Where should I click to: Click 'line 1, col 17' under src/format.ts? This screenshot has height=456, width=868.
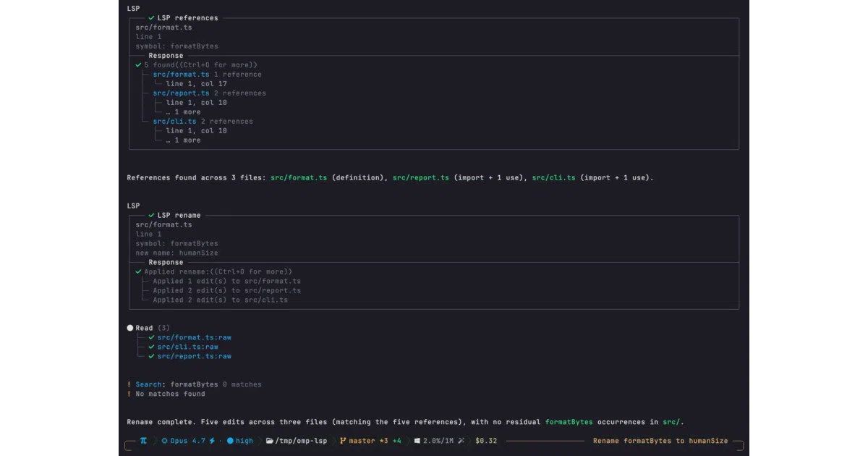[x=196, y=84]
